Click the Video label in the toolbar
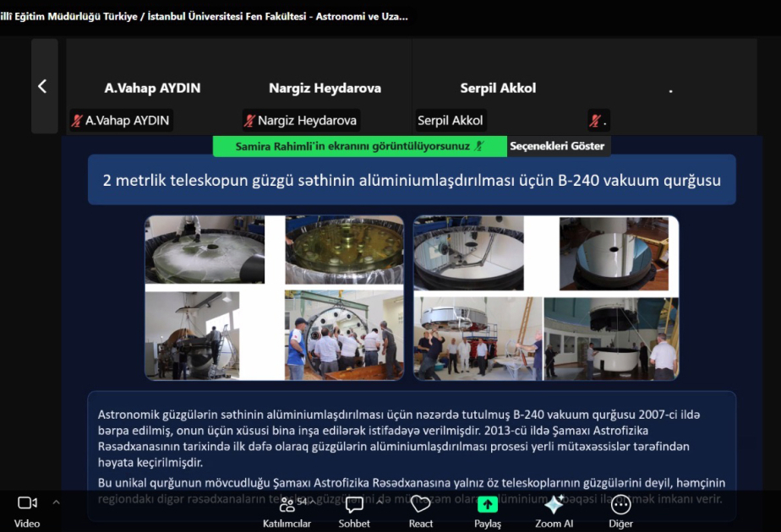This screenshot has width=781, height=532. (x=27, y=524)
